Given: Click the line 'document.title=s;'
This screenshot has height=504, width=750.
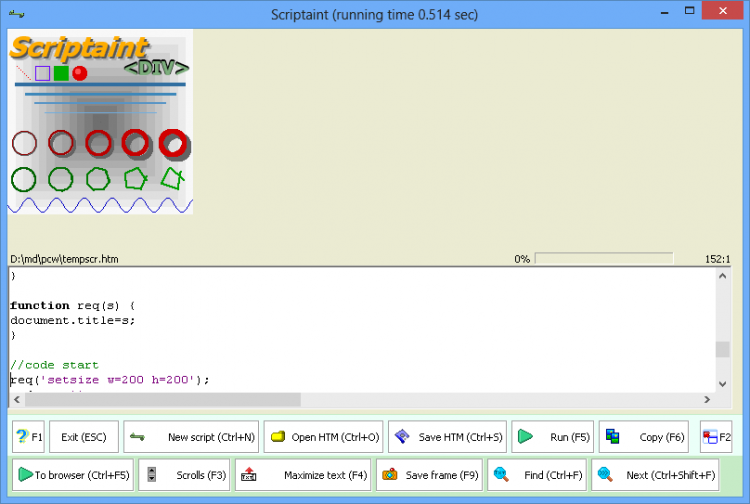Looking at the screenshot, I should click(x=73, y=320).
